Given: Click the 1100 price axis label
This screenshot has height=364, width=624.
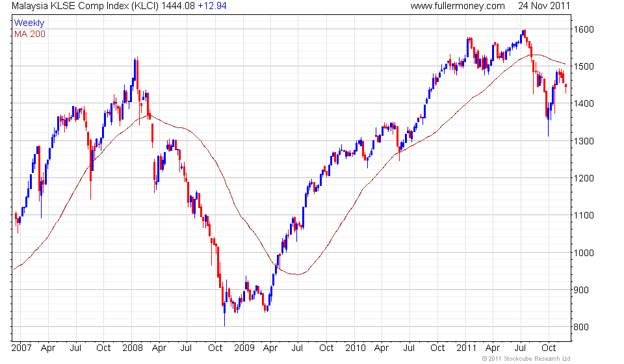Looking at the screenshot, I should (x=584, y=215).
